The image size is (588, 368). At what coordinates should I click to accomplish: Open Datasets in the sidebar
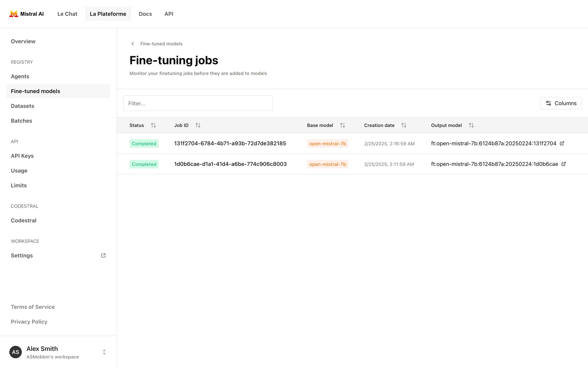(23, 106)
